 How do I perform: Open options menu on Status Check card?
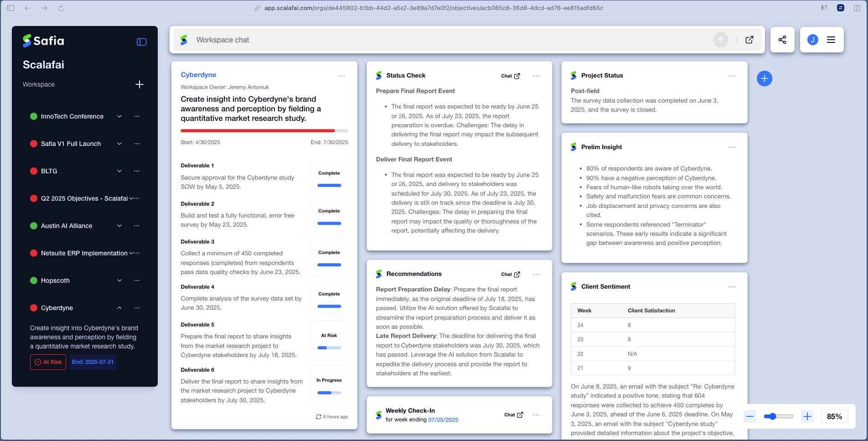(x=536, y=76)
